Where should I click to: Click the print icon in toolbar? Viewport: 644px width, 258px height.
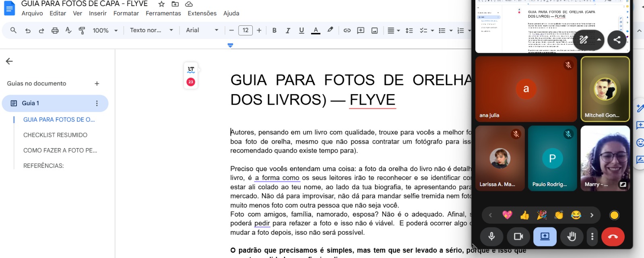click(55, 31)
